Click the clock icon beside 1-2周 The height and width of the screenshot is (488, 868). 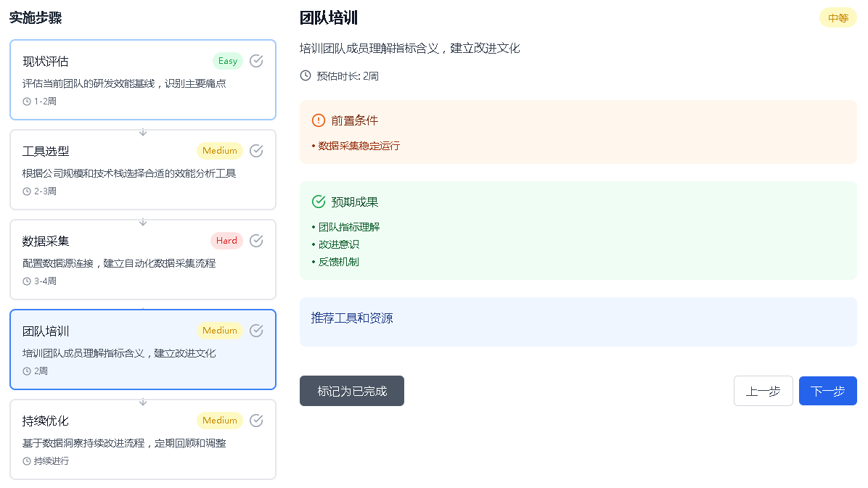[x=27, y=102]
